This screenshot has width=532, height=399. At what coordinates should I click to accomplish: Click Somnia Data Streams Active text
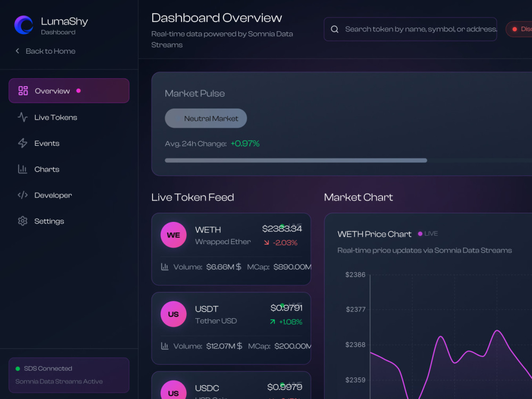tap(59, 381)
